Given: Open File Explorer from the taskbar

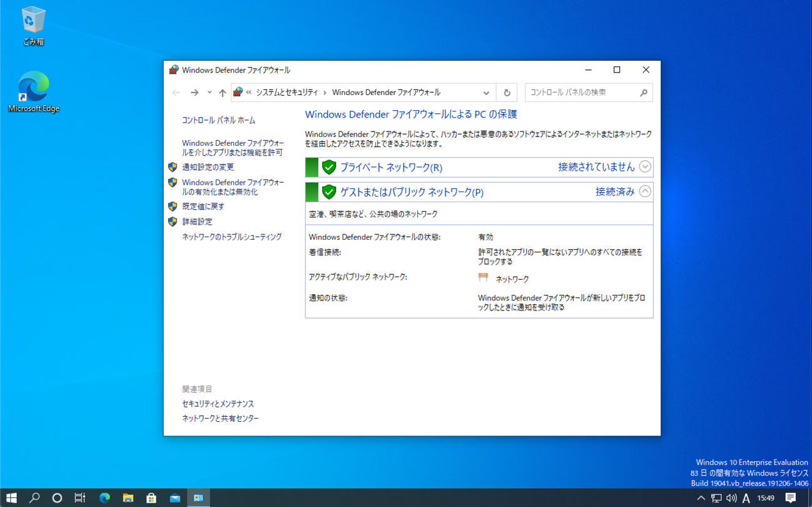Looking at the screenshot, I should [x=128, y=498].
